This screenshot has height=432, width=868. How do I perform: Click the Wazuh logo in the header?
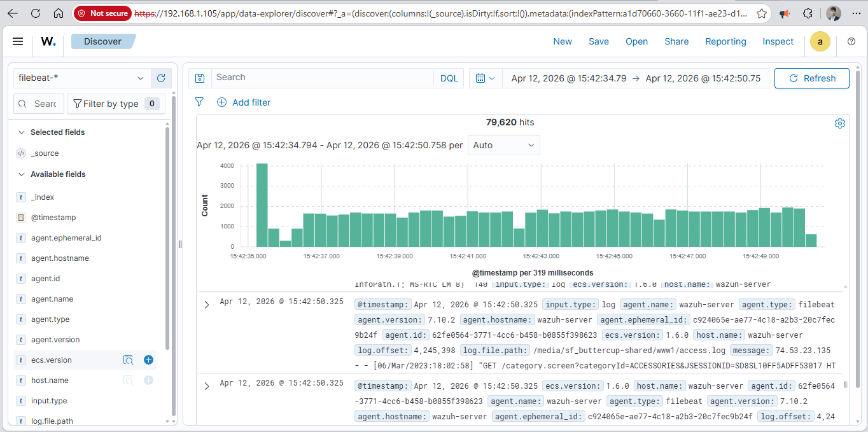48,41
